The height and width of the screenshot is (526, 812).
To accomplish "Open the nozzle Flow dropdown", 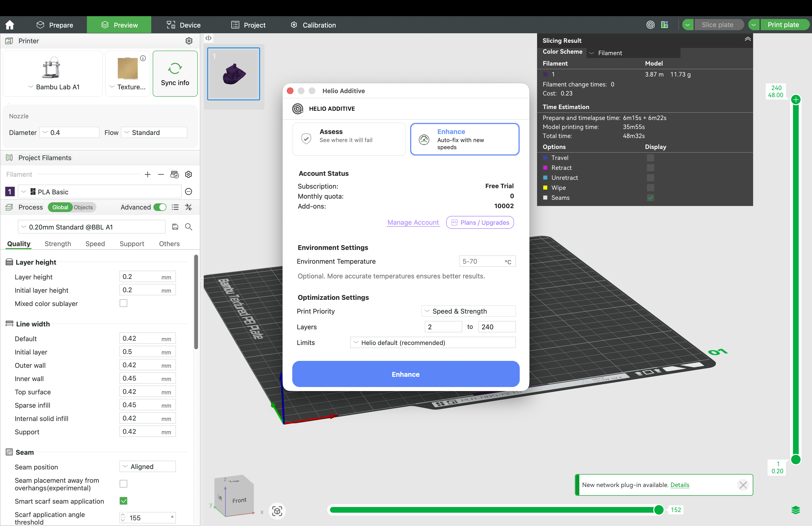I will coord(154,132).
